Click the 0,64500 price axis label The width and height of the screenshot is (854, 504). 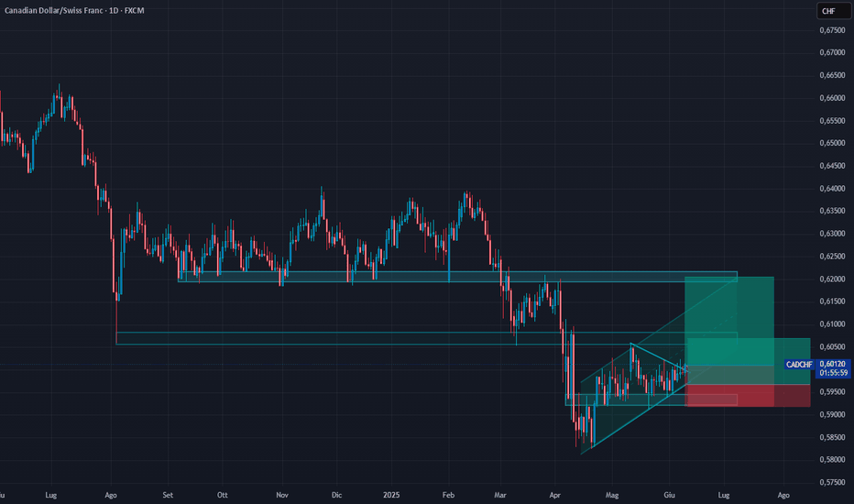(833, 166)
